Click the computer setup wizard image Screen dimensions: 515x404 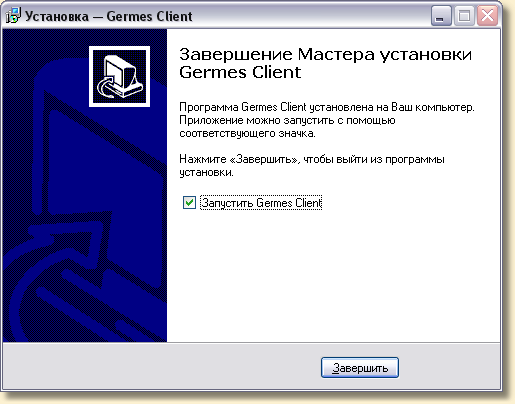pyautogui.click(x=119, y=76)
